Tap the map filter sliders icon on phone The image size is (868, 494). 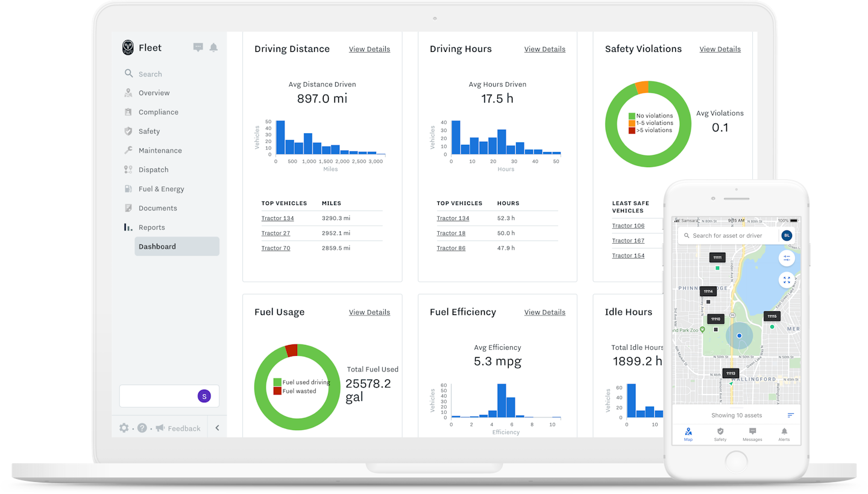[786, 258]
